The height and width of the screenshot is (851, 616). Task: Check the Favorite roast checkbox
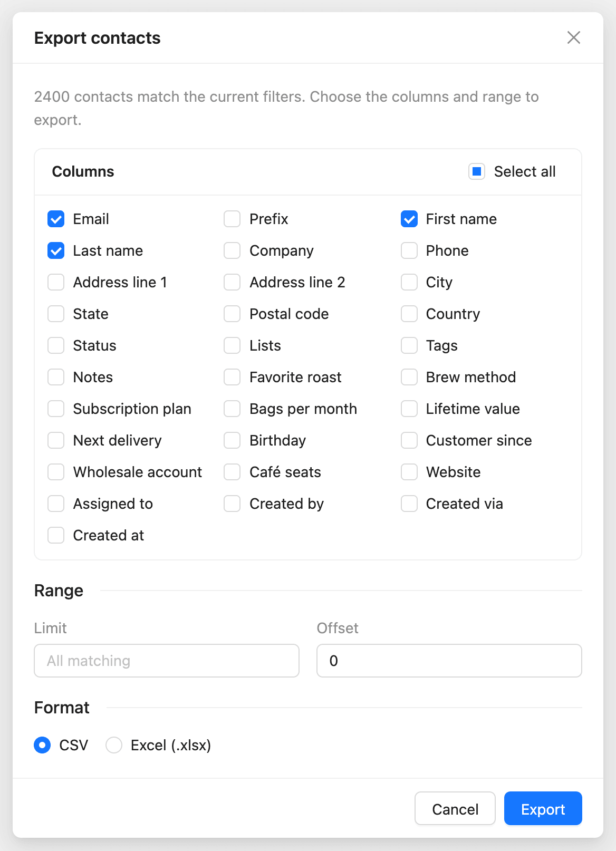pos(232,377)
